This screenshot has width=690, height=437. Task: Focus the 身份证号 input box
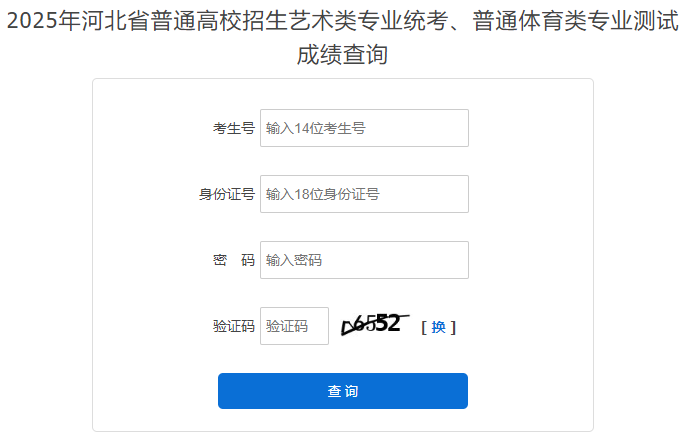coord(364,194)
